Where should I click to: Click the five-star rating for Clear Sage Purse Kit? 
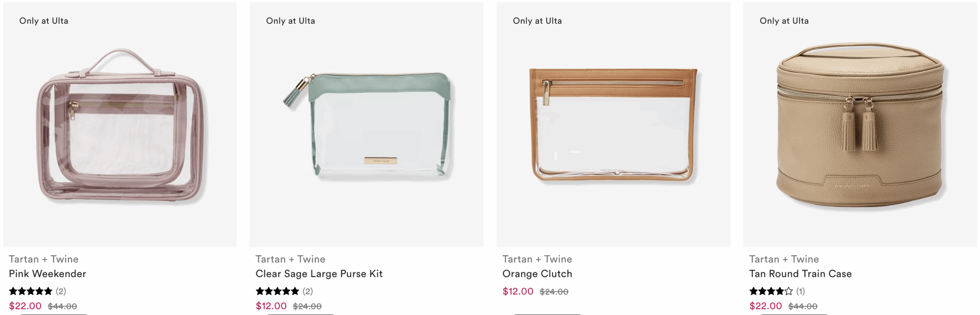(x=277, y=291)
